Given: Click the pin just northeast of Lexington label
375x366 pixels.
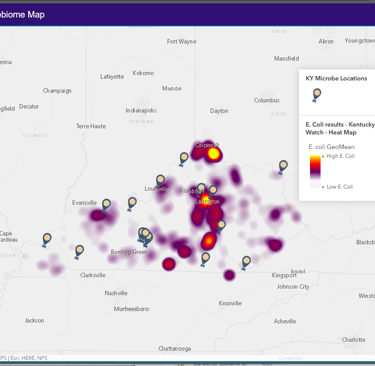Looking at the screenshot, I should [213, 192].
